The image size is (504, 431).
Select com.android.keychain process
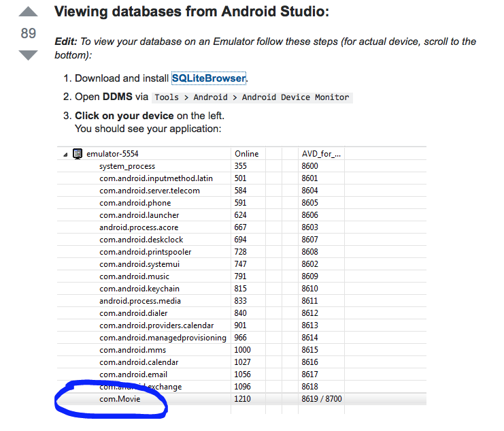(241, 289)
